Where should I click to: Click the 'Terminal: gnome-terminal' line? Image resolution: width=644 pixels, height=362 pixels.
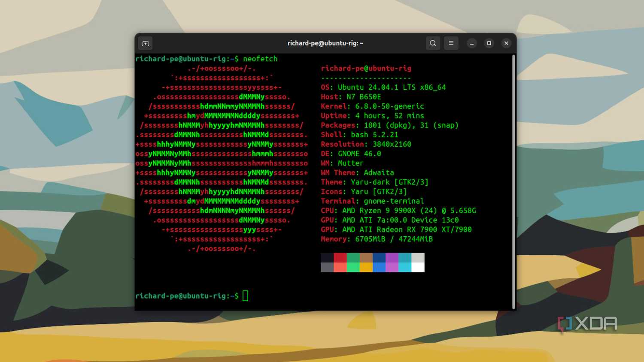coord(372,201)
